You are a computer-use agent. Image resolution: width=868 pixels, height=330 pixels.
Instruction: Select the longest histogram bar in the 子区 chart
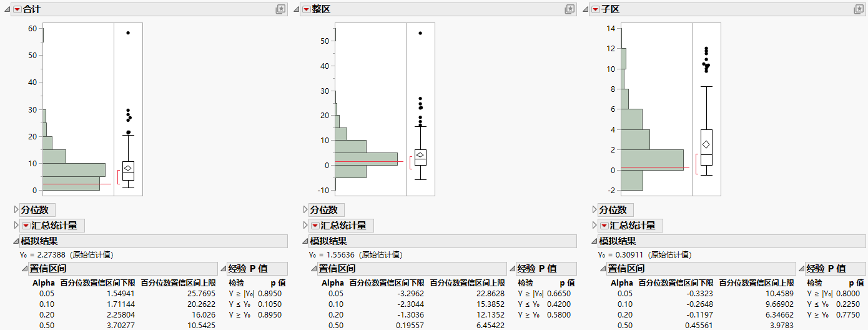click(654, 160)
